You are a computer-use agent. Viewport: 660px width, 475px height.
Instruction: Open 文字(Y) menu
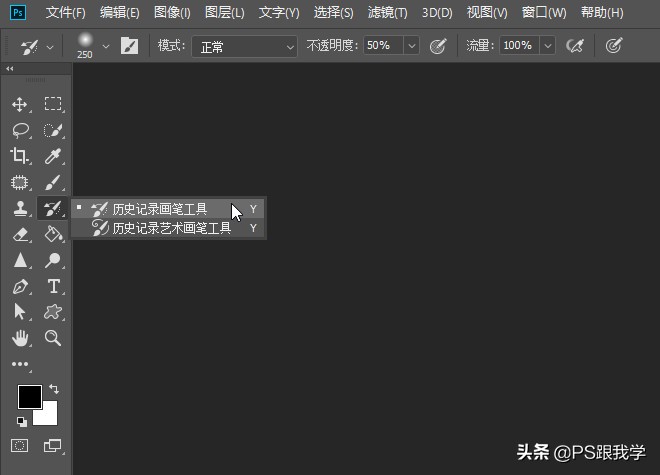click(x=279, y=13)
